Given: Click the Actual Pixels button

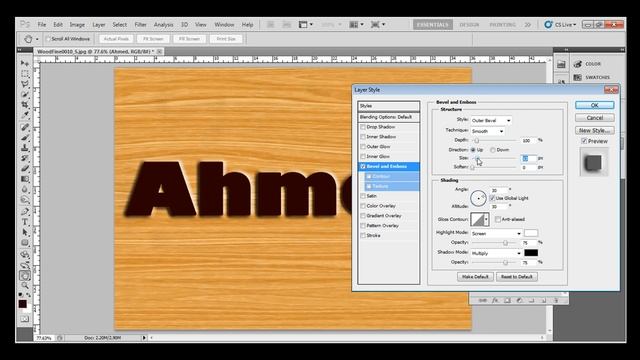Looking at the screenshot, I should pyautogui.click(x=116, y=39).
